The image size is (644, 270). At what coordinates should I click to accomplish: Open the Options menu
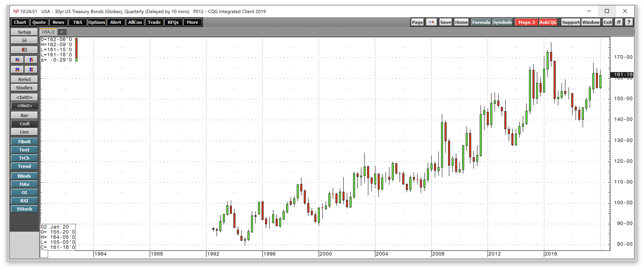pos(97,22)
